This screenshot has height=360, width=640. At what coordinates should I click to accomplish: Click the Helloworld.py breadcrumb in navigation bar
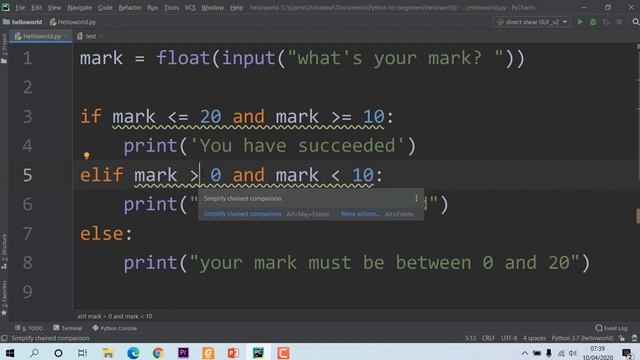pos(73,22)
